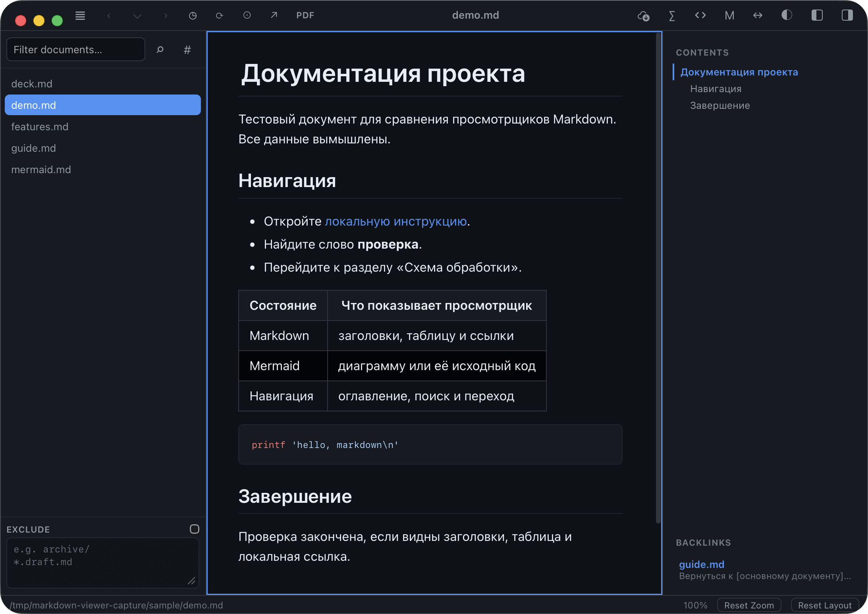868x614 pixels.
Task: Click the macOS yellow minimize button
Action: pos(39,20)
